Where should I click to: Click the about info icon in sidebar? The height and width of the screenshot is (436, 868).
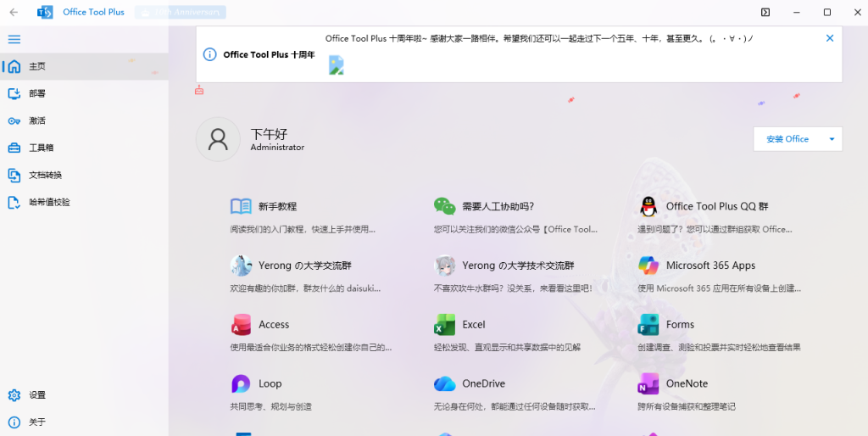(x=14, y=422)
